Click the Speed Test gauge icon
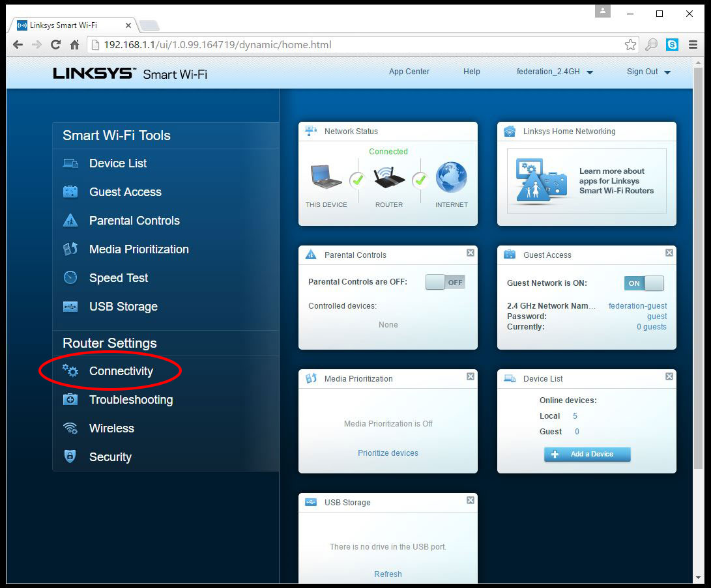This screenshot has width=711, height=588. tap(70, 277)
